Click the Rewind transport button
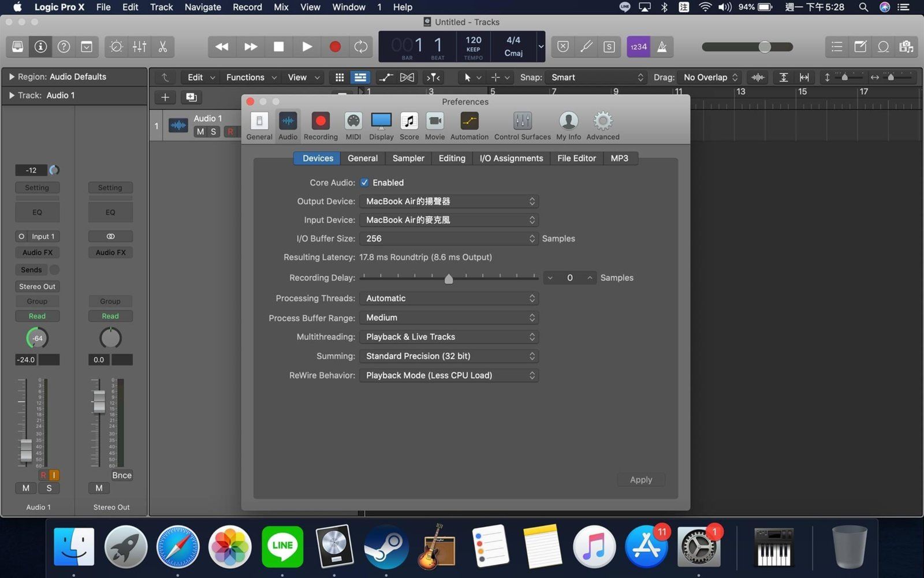924x578 pixels. [222, 47]
